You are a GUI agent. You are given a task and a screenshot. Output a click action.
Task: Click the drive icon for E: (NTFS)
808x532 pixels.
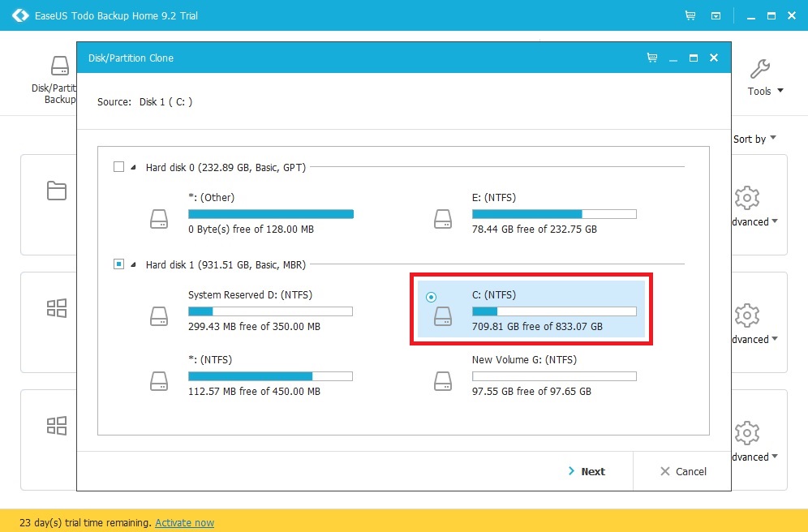pyautogui.click(x=443, y=219)
